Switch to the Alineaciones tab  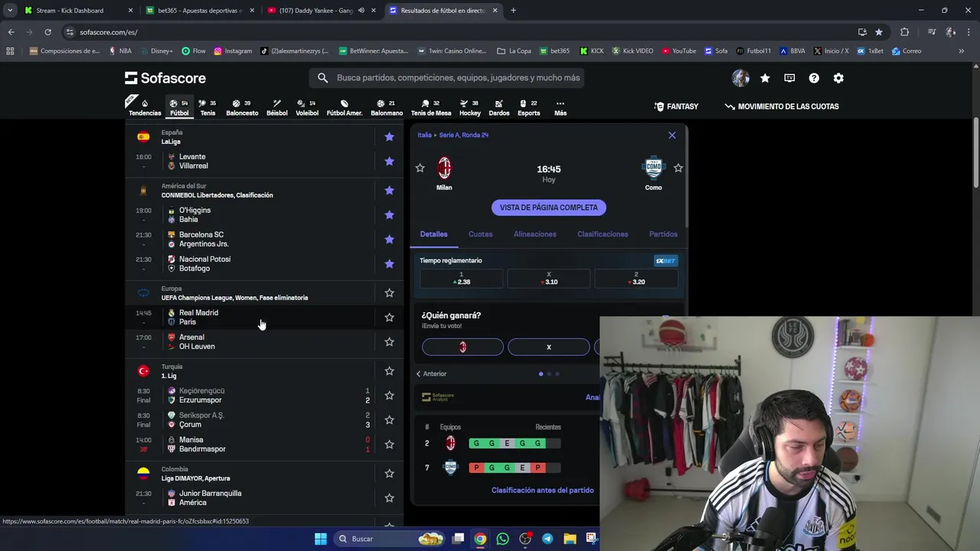click(535, 234)
